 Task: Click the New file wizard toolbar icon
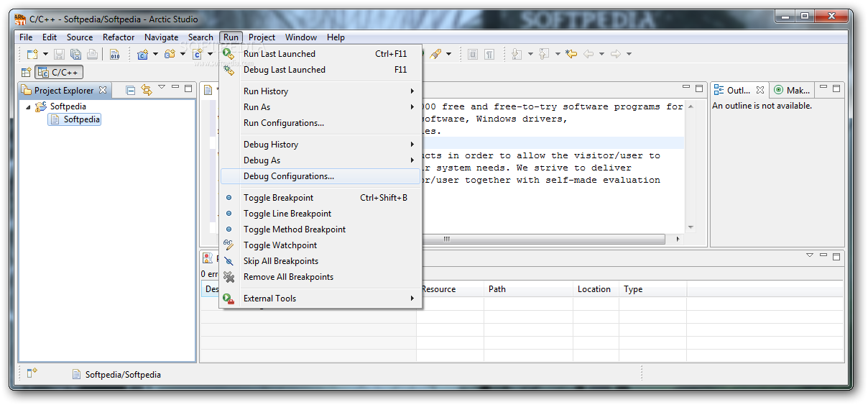[32, 54]
